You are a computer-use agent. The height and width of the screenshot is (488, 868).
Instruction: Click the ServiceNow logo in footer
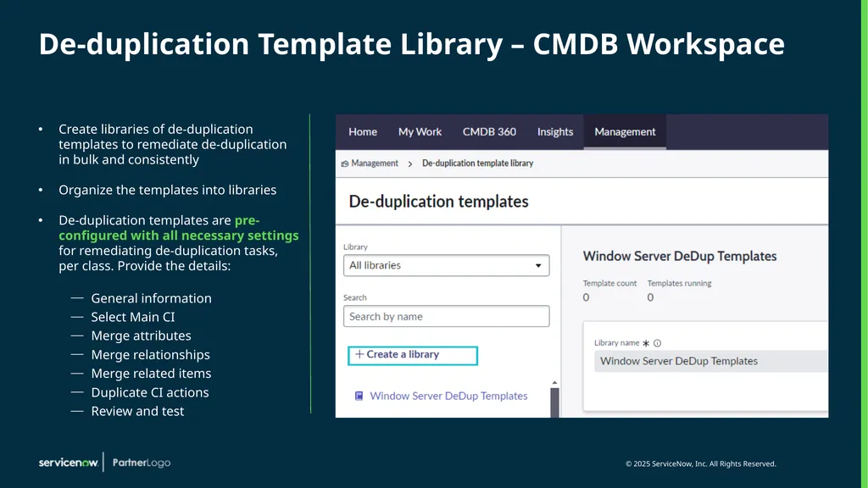click(x=69, y=463)
